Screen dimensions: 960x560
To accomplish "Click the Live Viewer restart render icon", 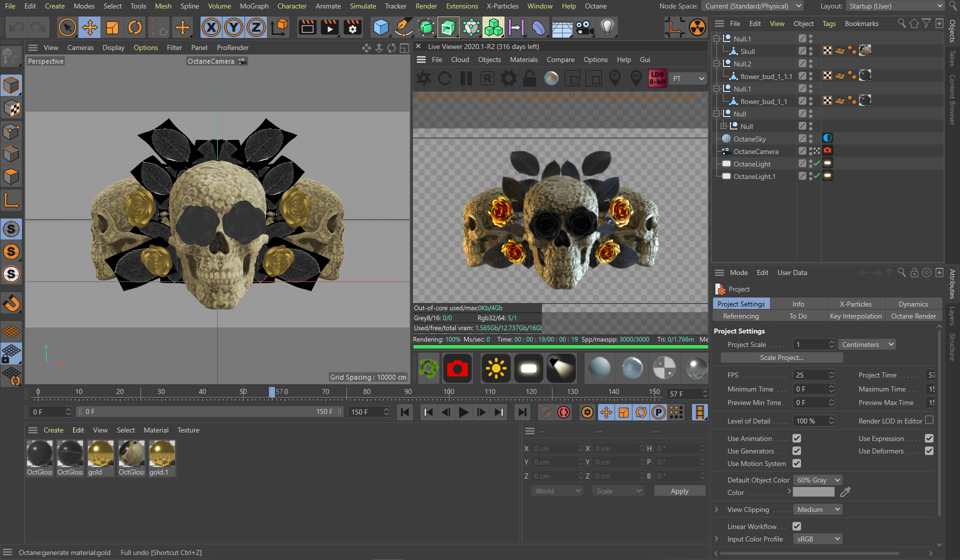I will [444, 78].
